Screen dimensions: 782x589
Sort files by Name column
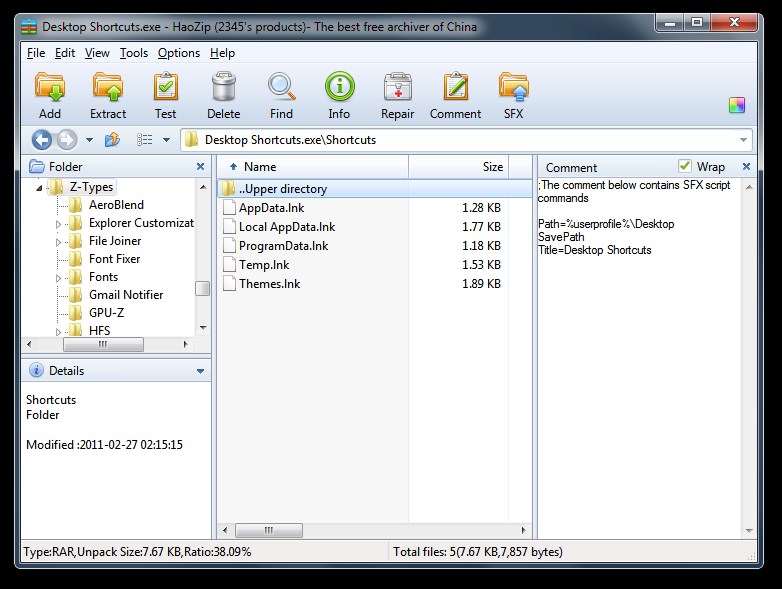pos(260,167)
